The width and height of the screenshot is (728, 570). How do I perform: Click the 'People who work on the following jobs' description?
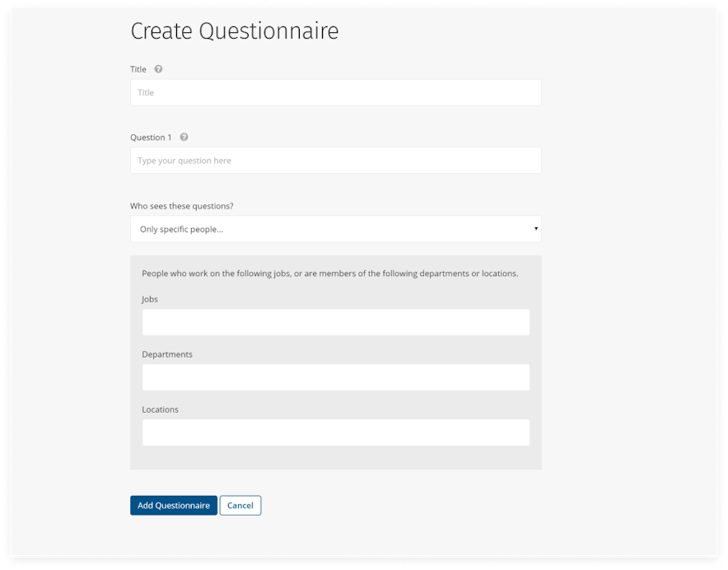[x=329, y=273]
